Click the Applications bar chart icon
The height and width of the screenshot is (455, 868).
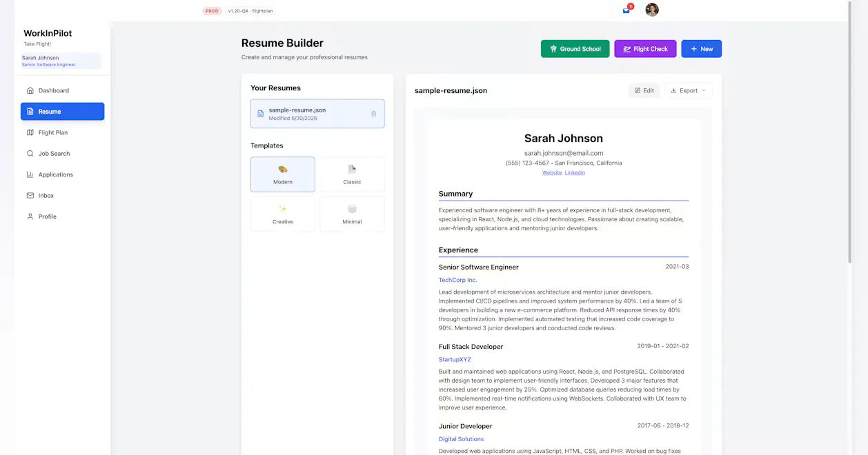point(30,174)
